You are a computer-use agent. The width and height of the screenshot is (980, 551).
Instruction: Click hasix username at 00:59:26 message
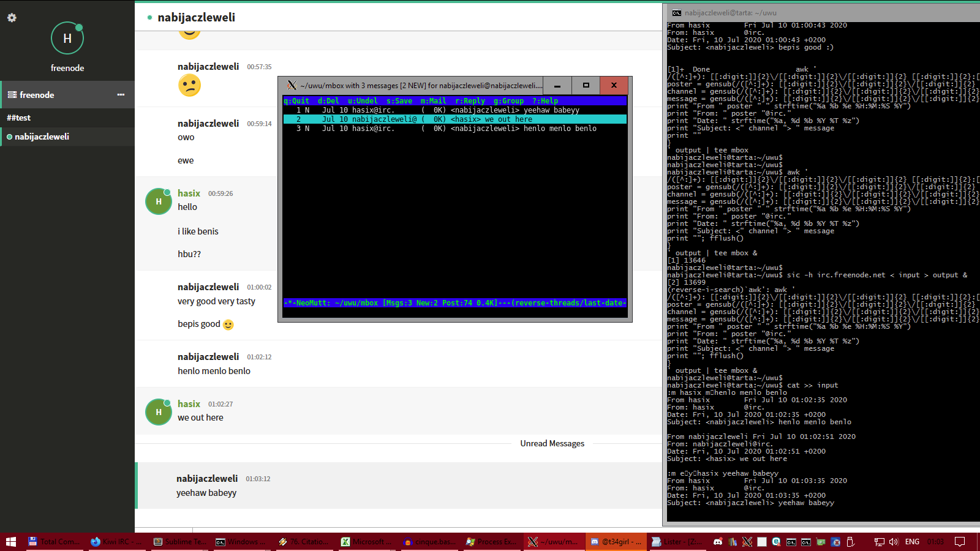click(189, 193)
